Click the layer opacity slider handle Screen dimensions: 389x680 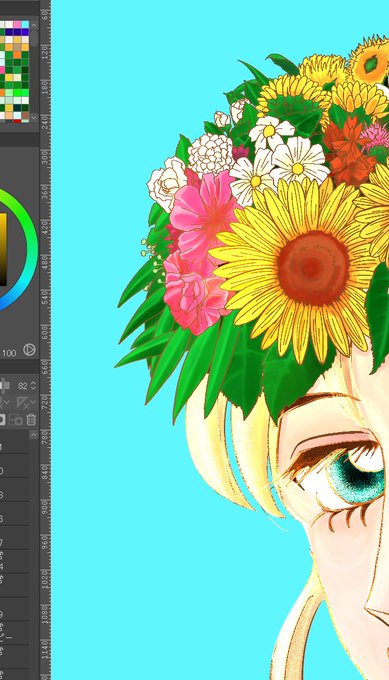point(3,386)
